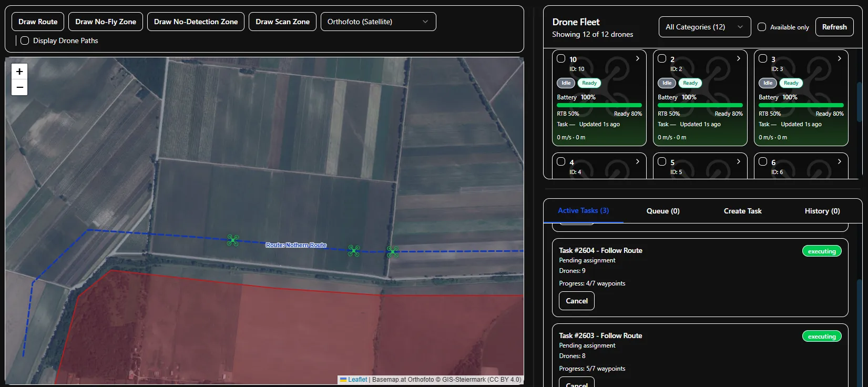Switch to the Queue (0) tab

[663, 211]
